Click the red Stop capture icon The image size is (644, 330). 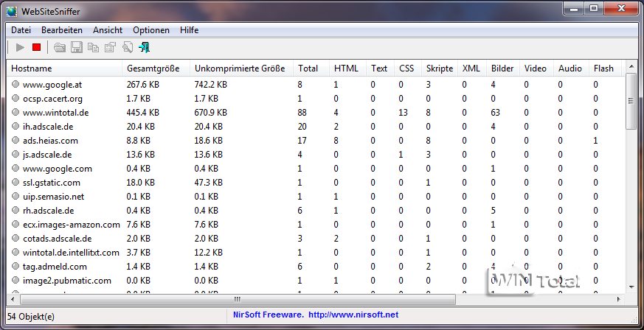pyautogui.click(x=37, y=48)
